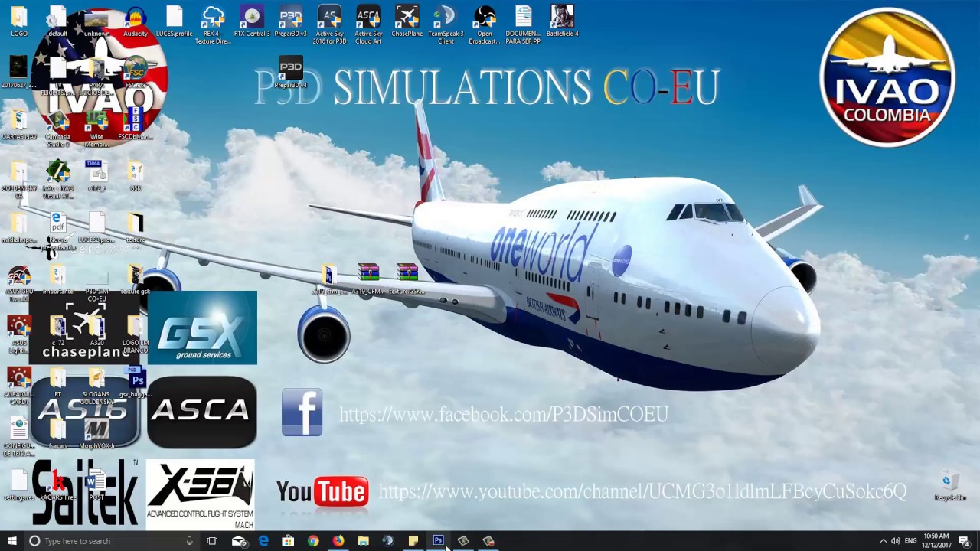Select the Prepar3D v4 desktop icon
This screenshot has height=551, width=980.
click(291, 73)
